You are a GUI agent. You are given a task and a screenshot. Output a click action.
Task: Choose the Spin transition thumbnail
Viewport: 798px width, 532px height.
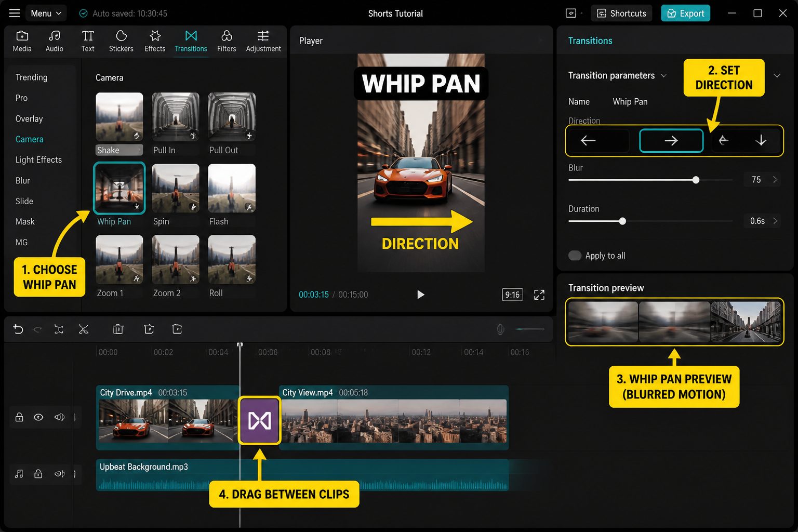[x=175, y=188]
